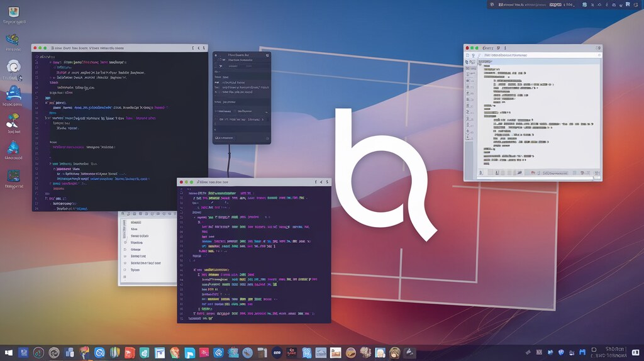Click the picture thumbnail icon on the taskbar
Image resolution: width=644 pixels, height=361 pixels.
coord(336,352)
